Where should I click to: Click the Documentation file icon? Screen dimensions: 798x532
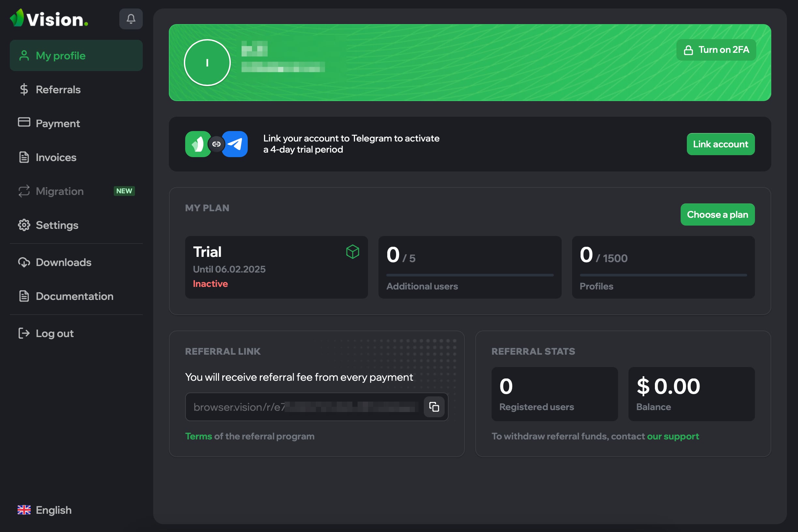click(24, 296)
